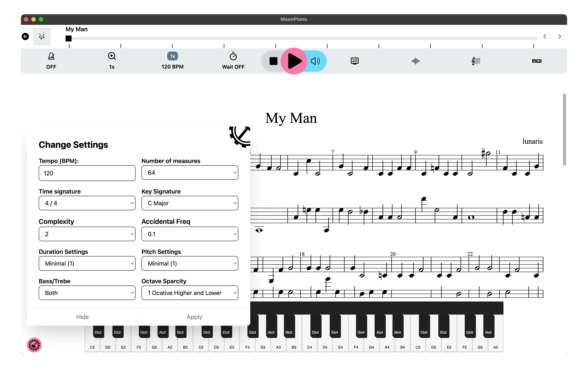The image size is (588, 383).
Task: Open the mixer settings icon
Action: click(x=355, y=61)
